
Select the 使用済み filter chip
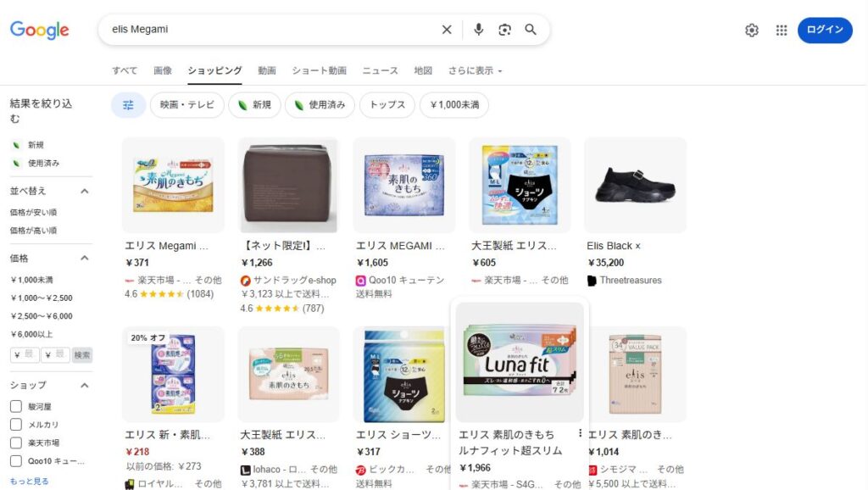(320, 104)
